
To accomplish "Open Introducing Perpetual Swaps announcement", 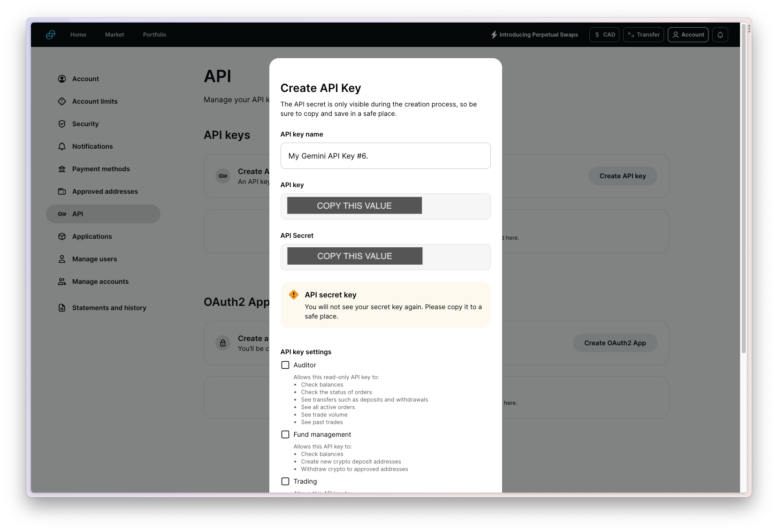I will tap(534, 35).
